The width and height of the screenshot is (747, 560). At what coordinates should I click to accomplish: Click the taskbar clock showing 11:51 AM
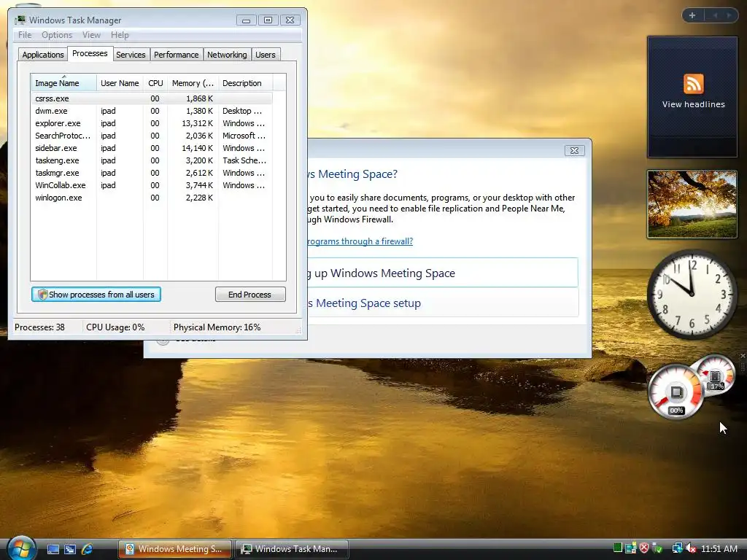[719, 548]
